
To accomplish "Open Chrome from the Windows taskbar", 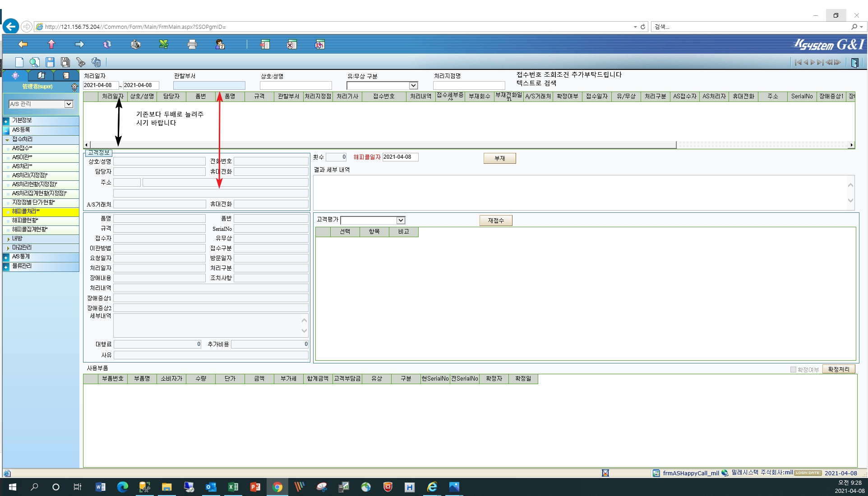I will coord(277,487).
